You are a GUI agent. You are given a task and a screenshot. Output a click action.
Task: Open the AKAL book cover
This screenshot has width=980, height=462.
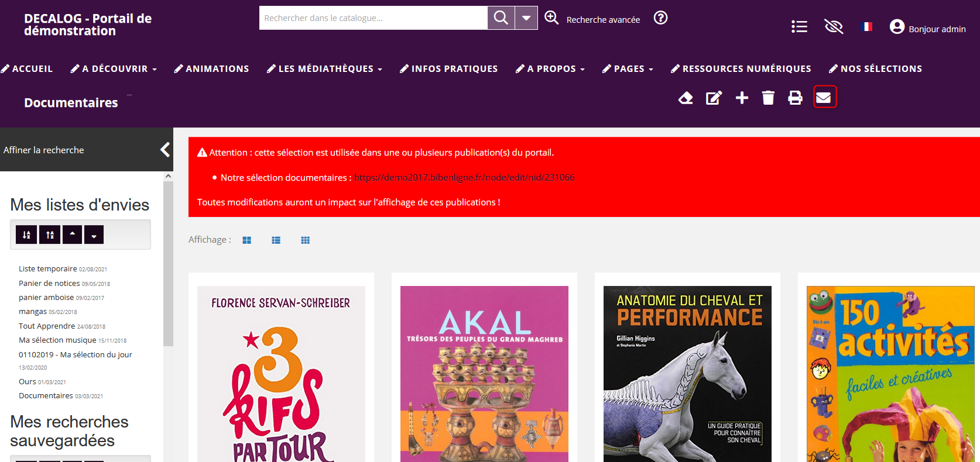484,374
